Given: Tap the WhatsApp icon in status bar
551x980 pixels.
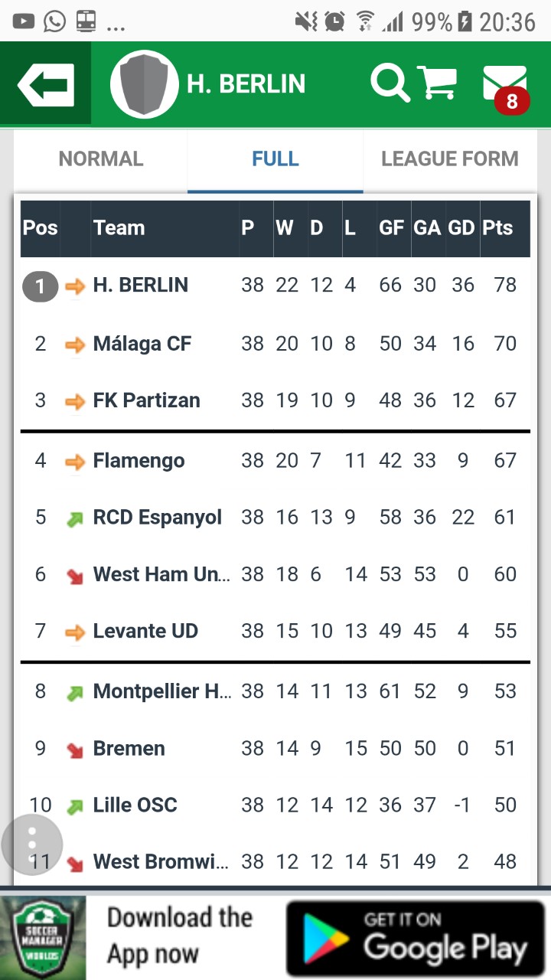Looking at the screenshot, I should [x=54, y=21].
